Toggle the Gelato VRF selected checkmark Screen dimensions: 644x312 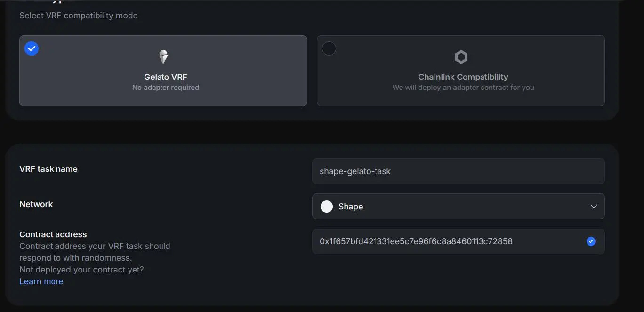point(32,48)
